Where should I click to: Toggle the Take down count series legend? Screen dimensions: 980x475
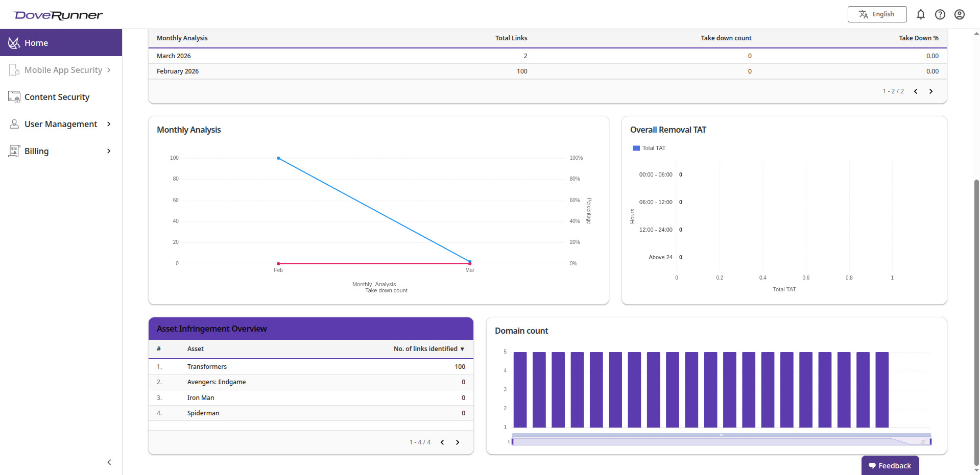coord(386,290)
